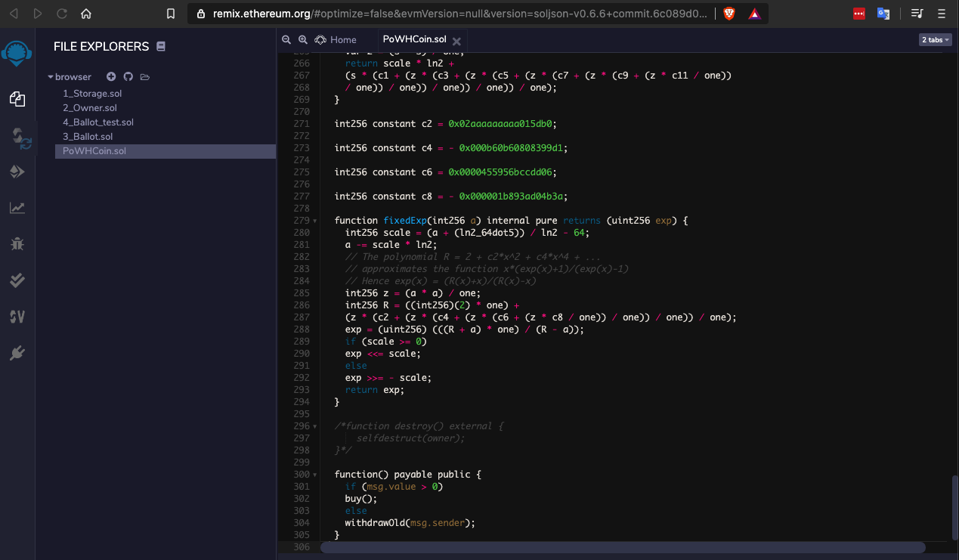Open the 2 tabs dropdown
The image size is (959, 560).
click(x=935, y=39)
